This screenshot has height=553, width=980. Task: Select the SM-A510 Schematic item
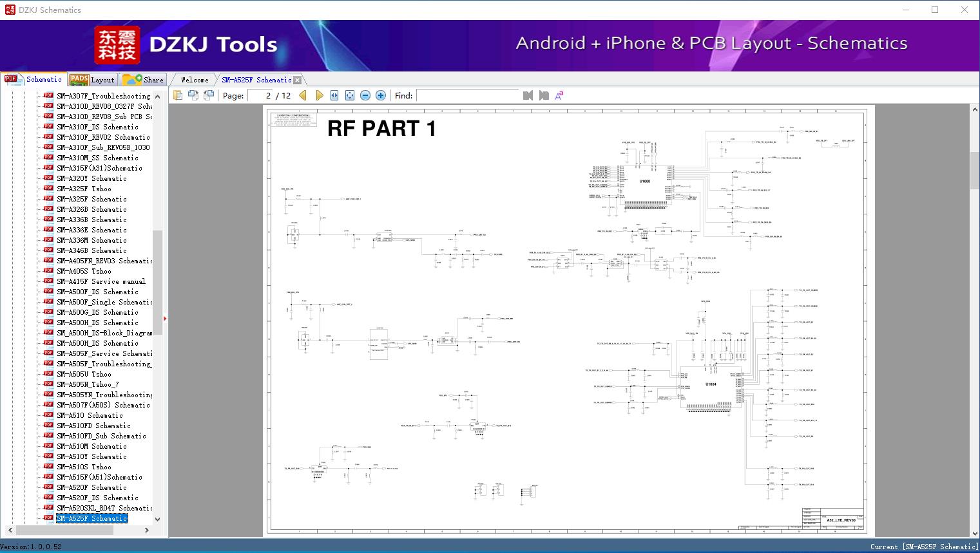pos(90,415)
